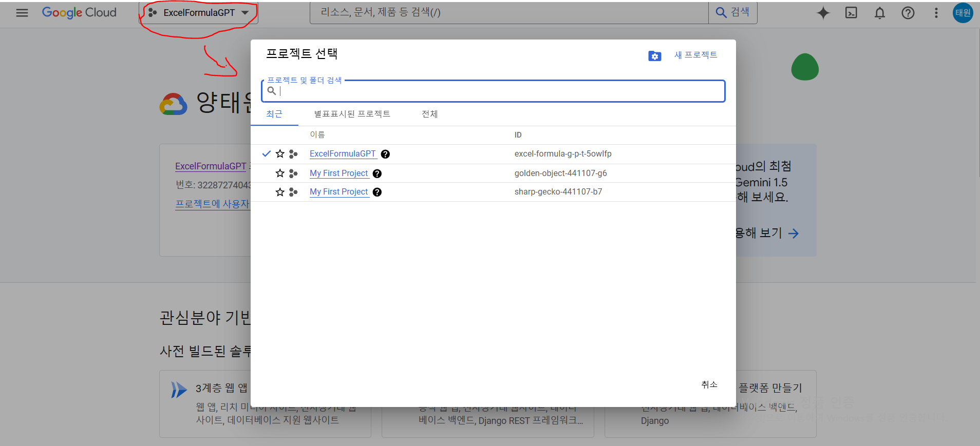Screen dimensions: 980x446
Task: Click the 이름 column header
Action: click(317, 134)
